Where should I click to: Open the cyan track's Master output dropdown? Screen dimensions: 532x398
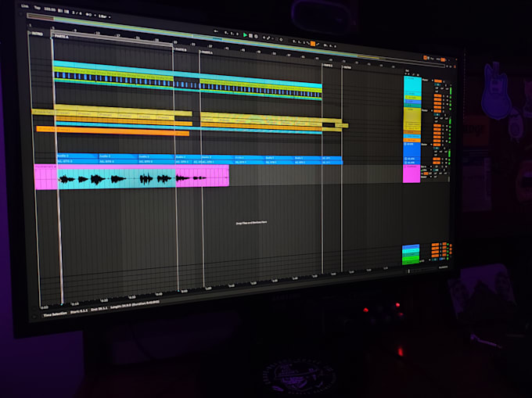427,80
